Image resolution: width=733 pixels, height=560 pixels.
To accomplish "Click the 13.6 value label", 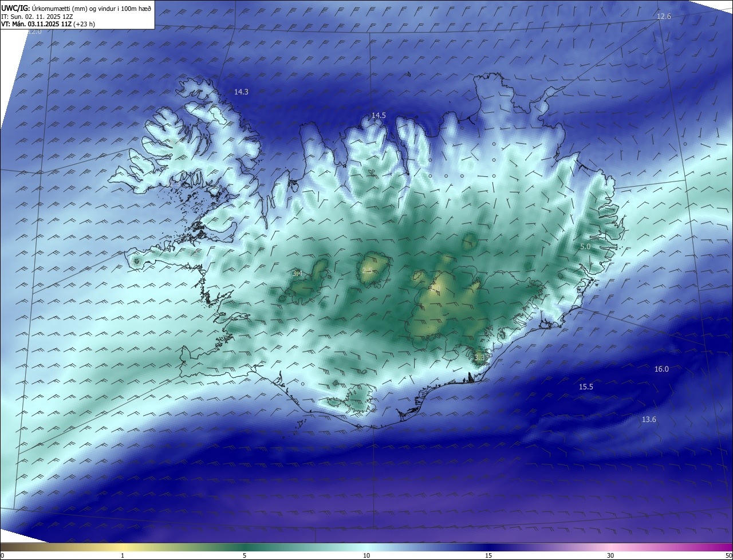I will 649,420.
